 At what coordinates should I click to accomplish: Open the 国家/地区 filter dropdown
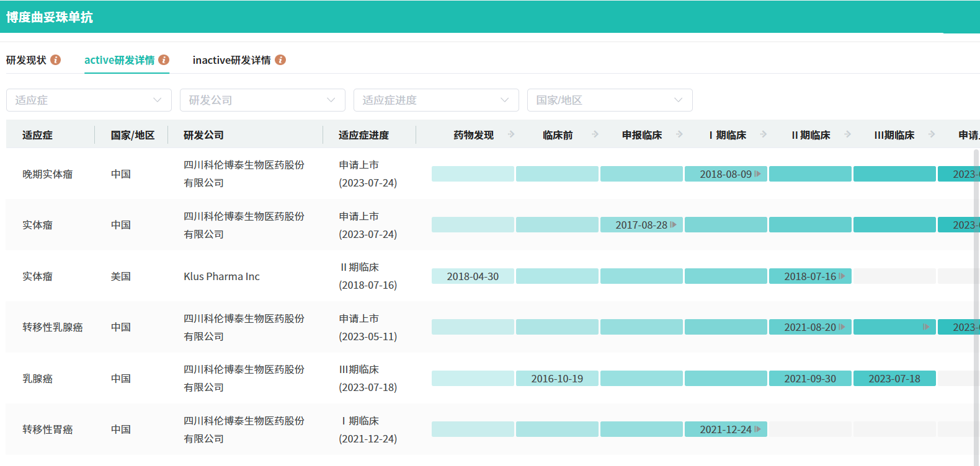click(610, 100)
